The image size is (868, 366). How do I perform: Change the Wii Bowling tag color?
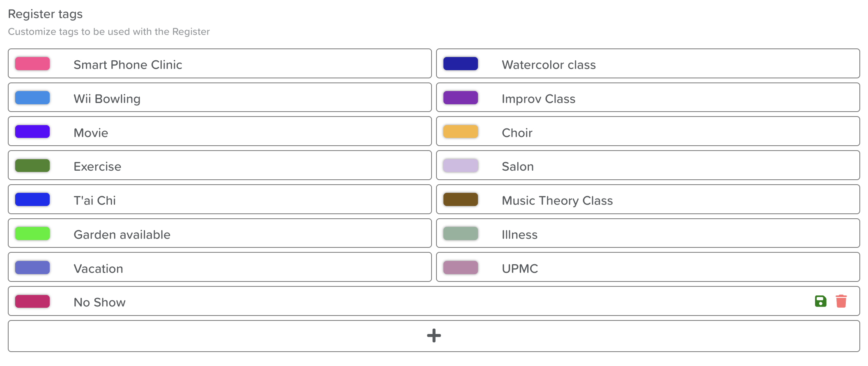(32, 98)
